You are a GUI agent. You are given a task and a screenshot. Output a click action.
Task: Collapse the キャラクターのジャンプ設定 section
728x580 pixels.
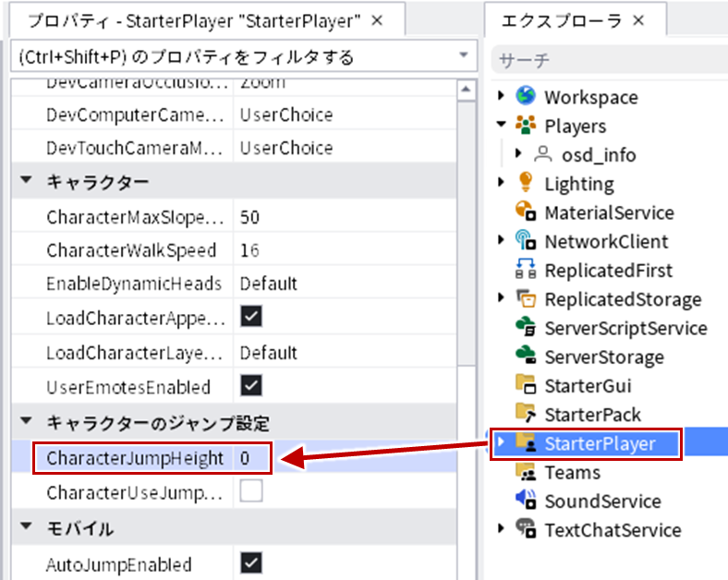(27, 421)
